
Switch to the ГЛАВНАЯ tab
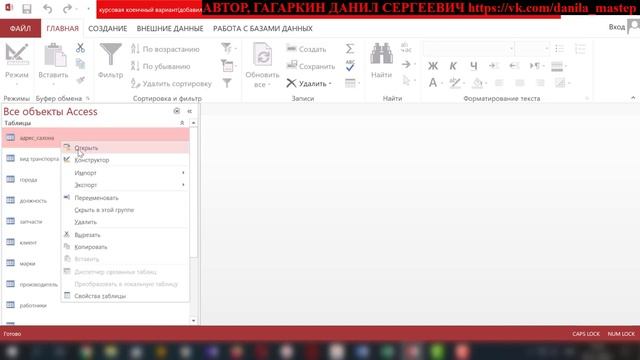click(62, 28)
